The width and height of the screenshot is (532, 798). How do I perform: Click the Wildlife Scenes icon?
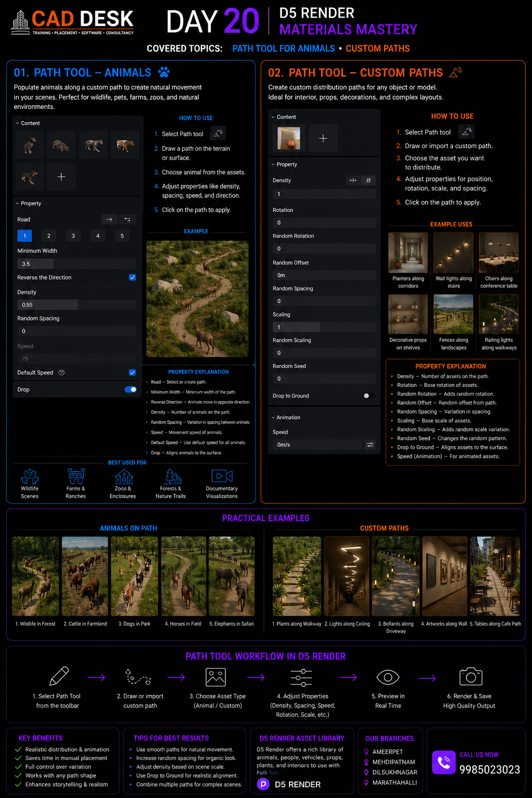30,476
